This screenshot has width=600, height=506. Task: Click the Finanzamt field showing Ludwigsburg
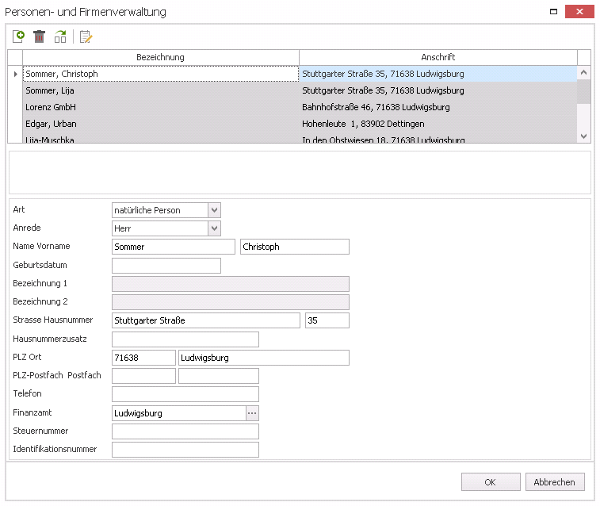(x=179, y=413)
